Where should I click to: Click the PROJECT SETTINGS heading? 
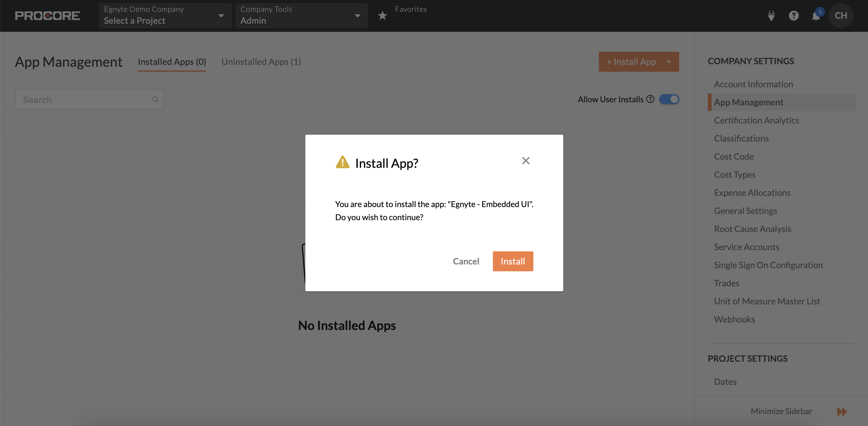(747, 359)
